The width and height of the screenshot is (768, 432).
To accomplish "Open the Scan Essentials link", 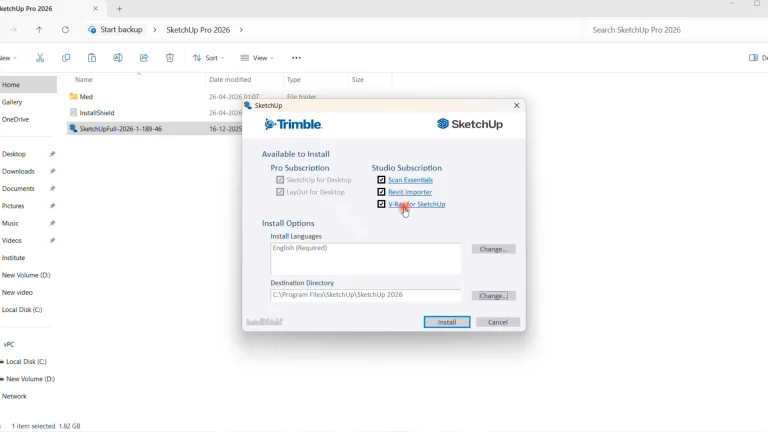I will tap(410, 180).
